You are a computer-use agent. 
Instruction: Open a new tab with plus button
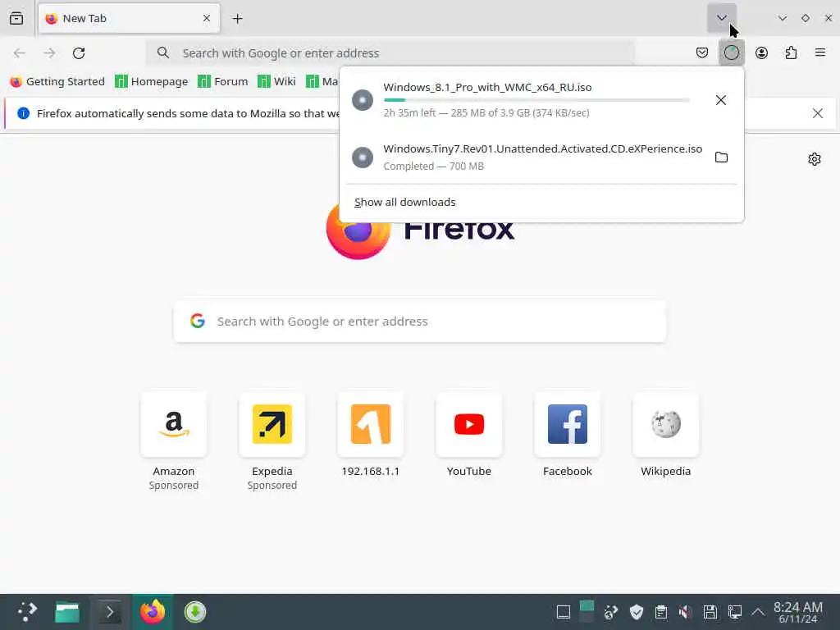pyautogui.click(x=237, y=18)
